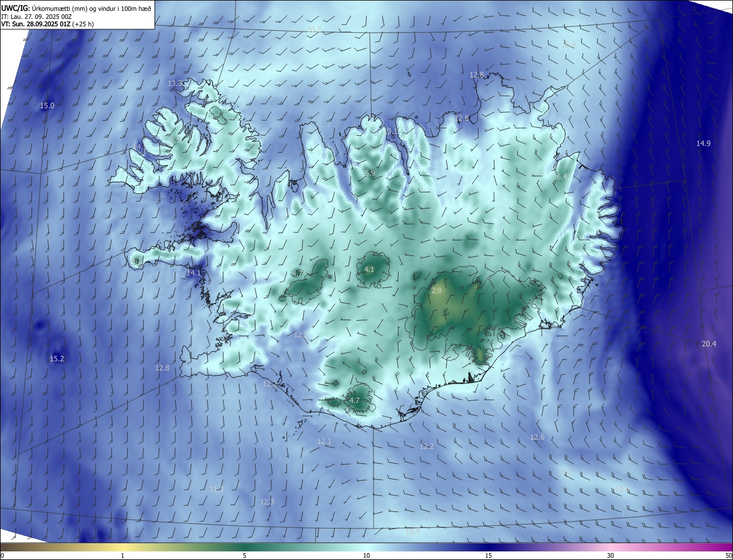The height and width of the screenshot is (560, 733).
Task: Click the 15.0 value label on the map
Action: coord(47,106)
